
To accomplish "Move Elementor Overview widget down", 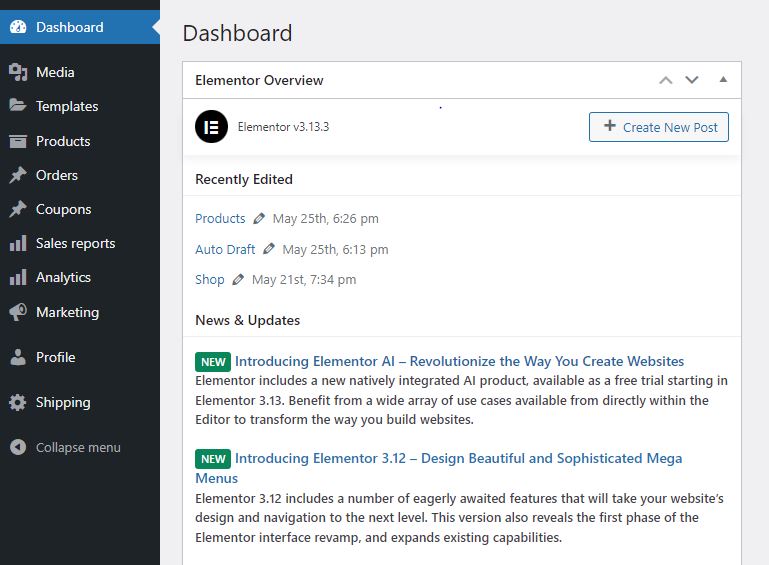I will pos(692,80).
